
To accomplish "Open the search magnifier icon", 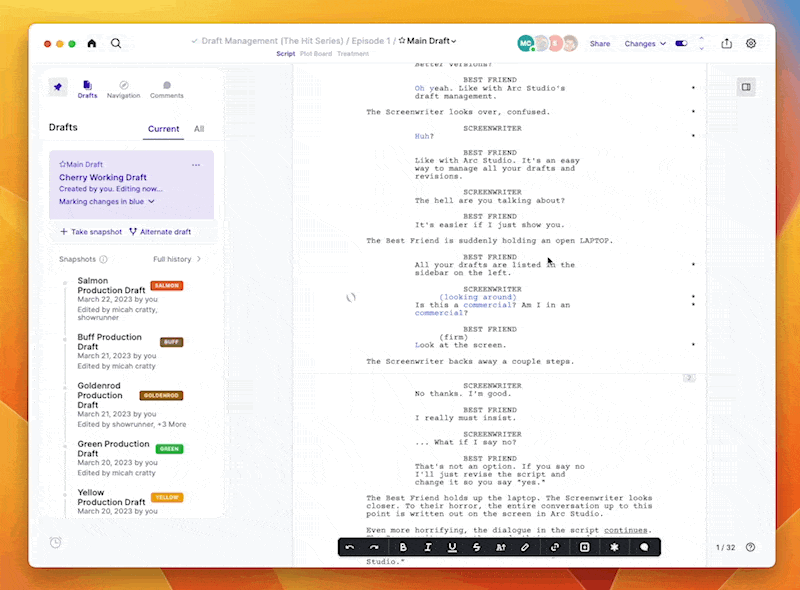I will point(116,43).
